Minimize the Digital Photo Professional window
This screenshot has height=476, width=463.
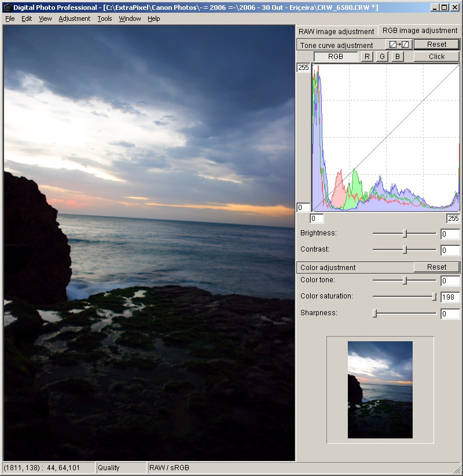pyautogui.click(x=435, y=8)
